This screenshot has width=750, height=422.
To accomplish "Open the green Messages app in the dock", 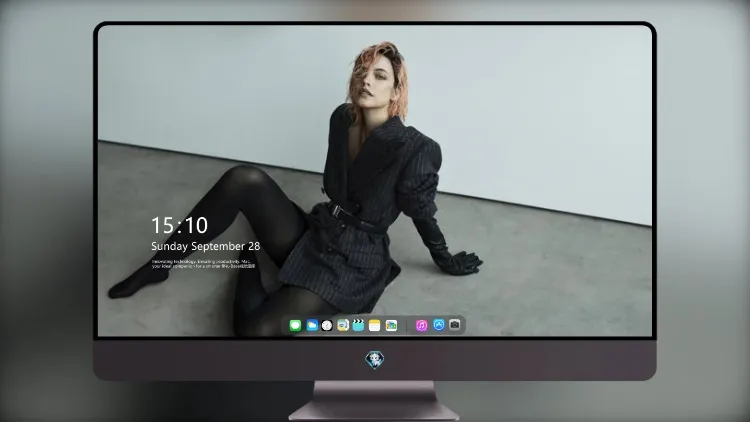I will (x=295, y=325).
